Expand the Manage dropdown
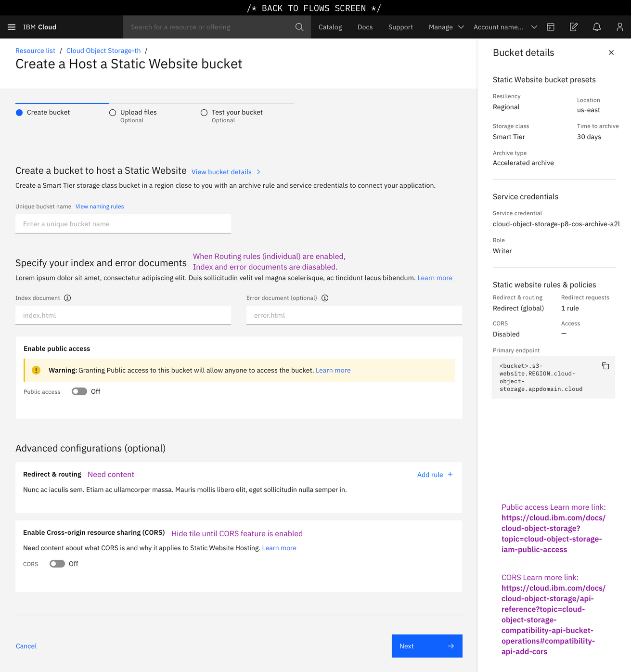This screenshot has height=672, width=631. click(446, 27)
